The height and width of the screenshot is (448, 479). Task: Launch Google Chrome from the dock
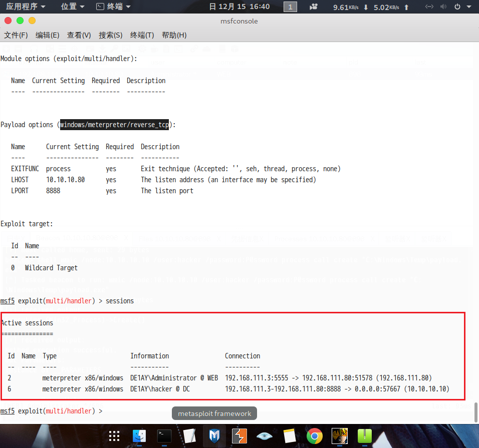[x=315, y=436]
